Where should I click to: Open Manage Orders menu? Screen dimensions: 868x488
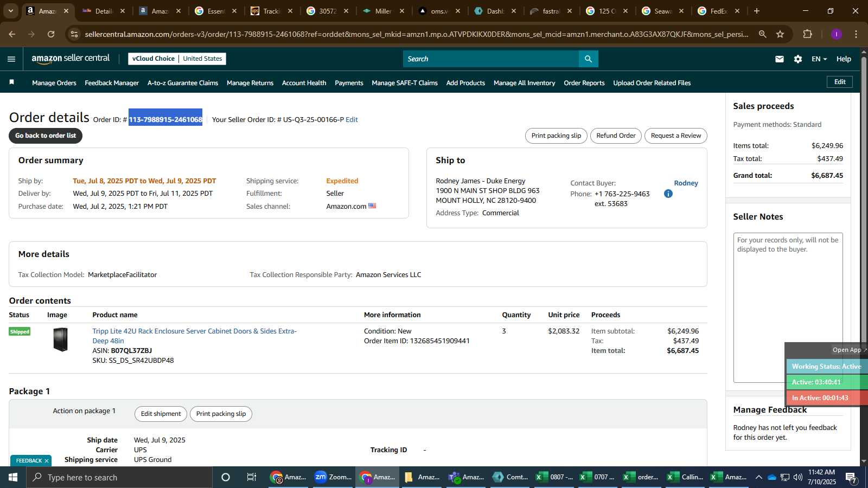point(54,83)
